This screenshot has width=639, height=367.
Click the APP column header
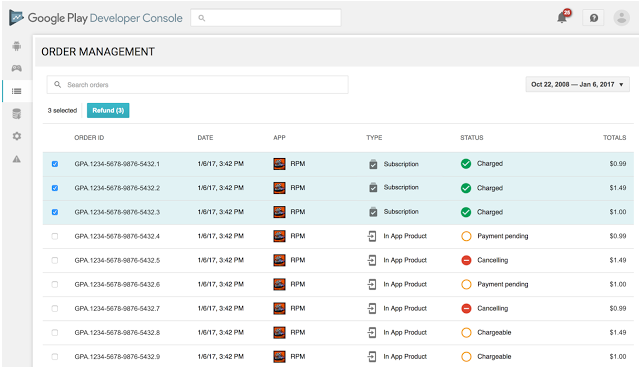[x=279, y=138]
